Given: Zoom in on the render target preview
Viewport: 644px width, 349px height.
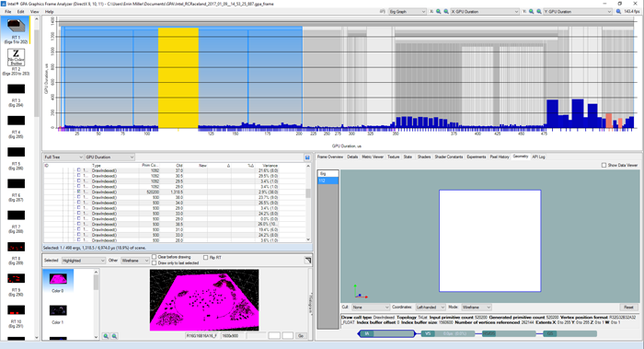Looking at the screenshot, I should pyautogui.click(x=106, y=336).
